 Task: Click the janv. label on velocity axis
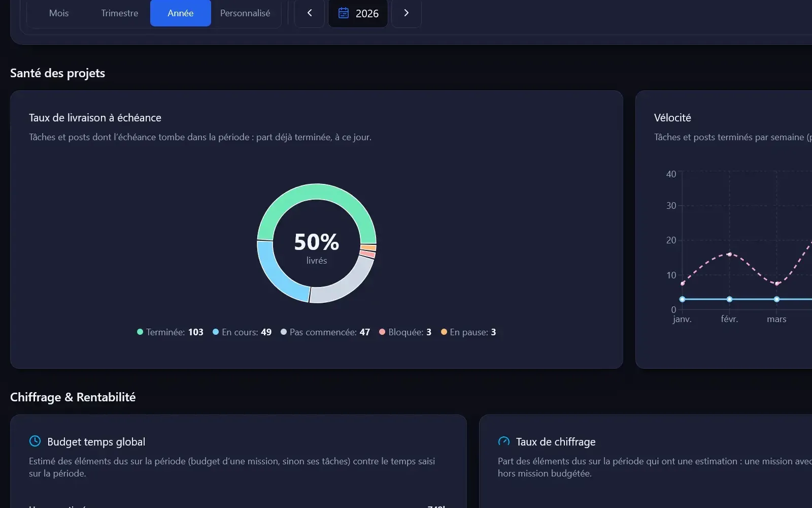(682, 319)
